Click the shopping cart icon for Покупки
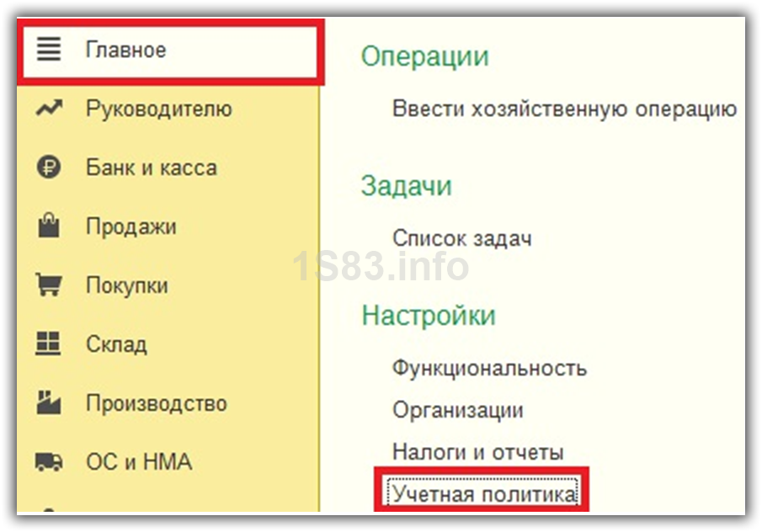Image resolution: width=762 pixels, height=532 pixels. (50, 285)
